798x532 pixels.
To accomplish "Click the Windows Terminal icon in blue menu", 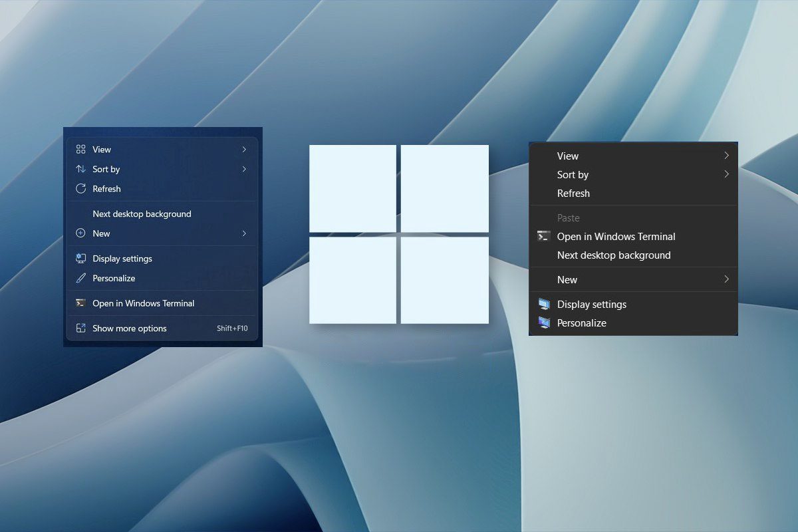I will 80,303.
